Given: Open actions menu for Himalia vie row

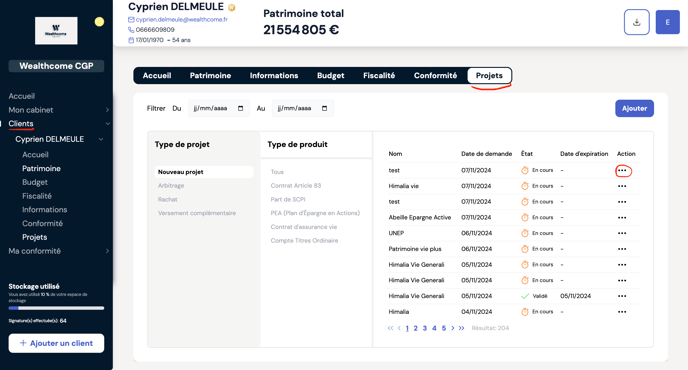Looking at the screenshot, I should click(x=622, y=186).
